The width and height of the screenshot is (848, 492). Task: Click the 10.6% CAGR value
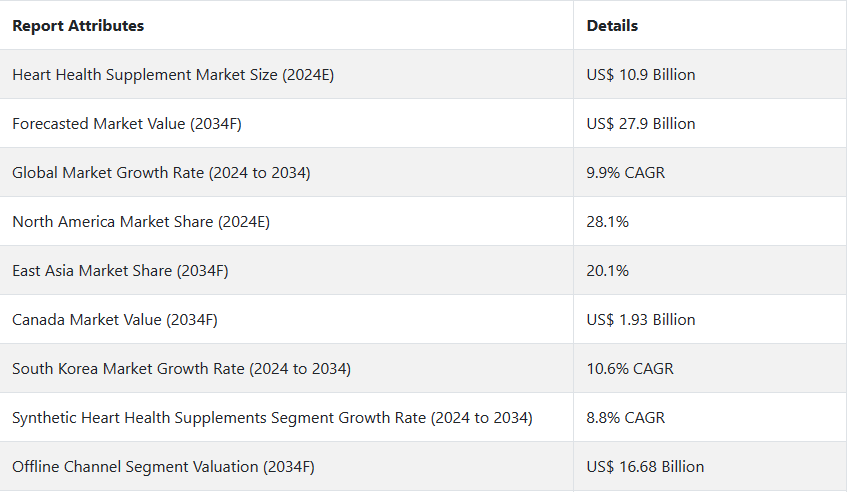[630, 369]
